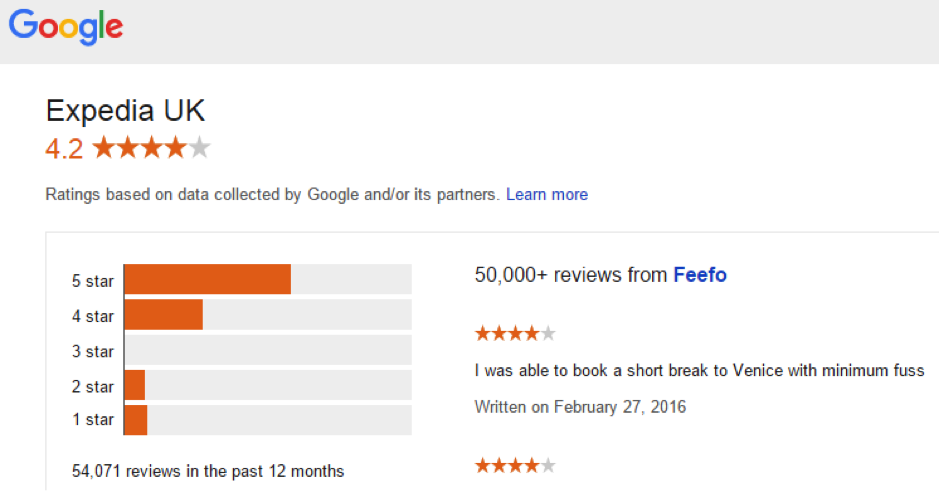Click the 4 star rating bar
The width and height of the screenshot is (940, 491).
point(268,315)
